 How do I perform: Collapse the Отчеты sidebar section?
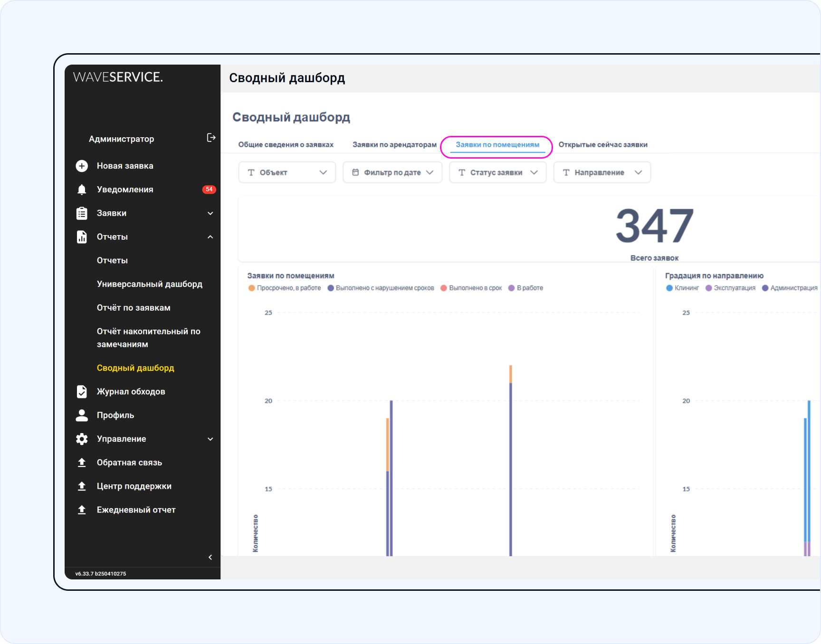tap(210, 237)
